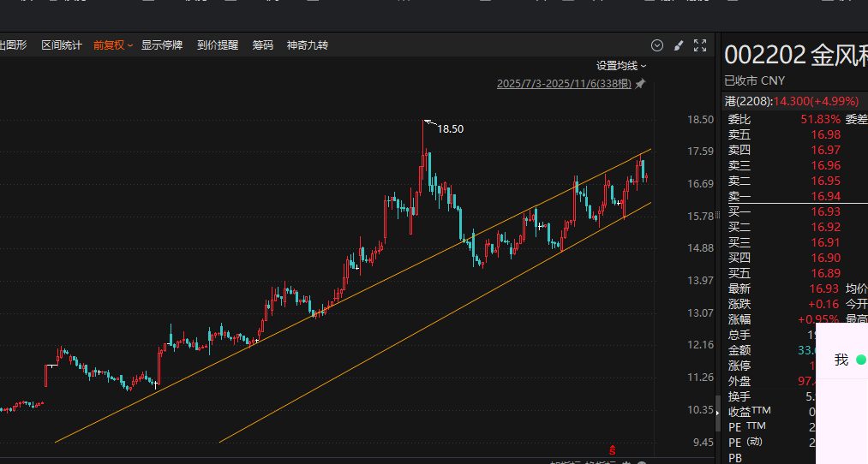
Task: Click the PE (动) row label
Action: click(745, 443)
